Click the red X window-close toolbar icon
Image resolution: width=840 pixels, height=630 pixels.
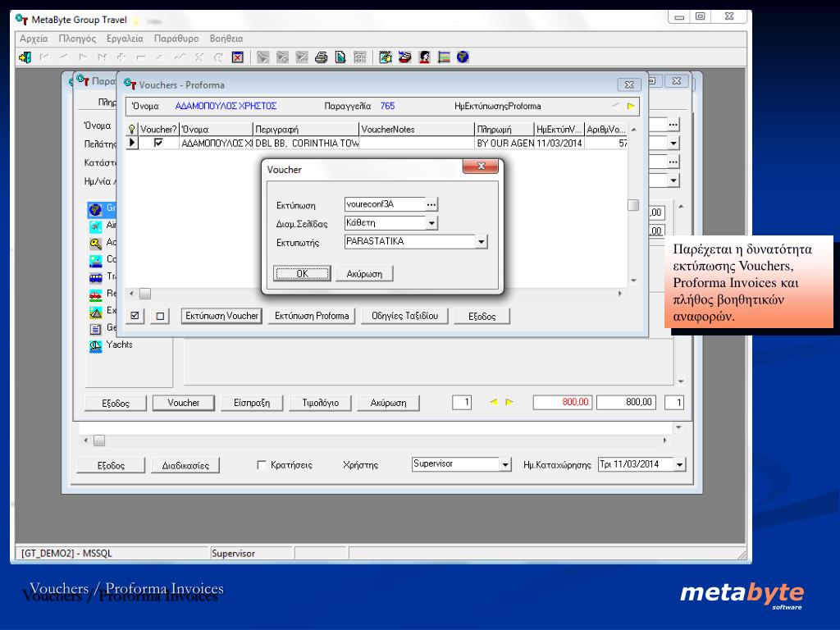point(238,57)
